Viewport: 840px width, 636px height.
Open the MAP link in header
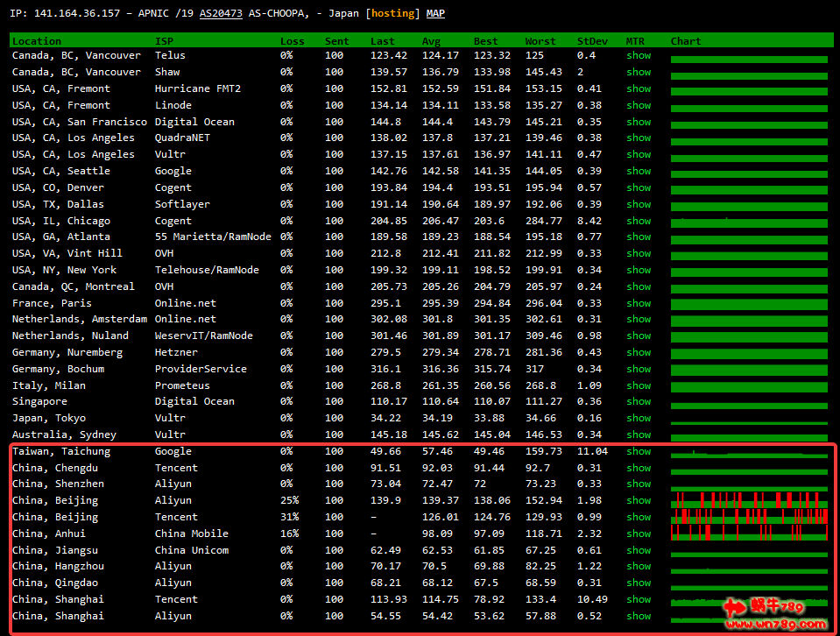click(x=435, y=14)
